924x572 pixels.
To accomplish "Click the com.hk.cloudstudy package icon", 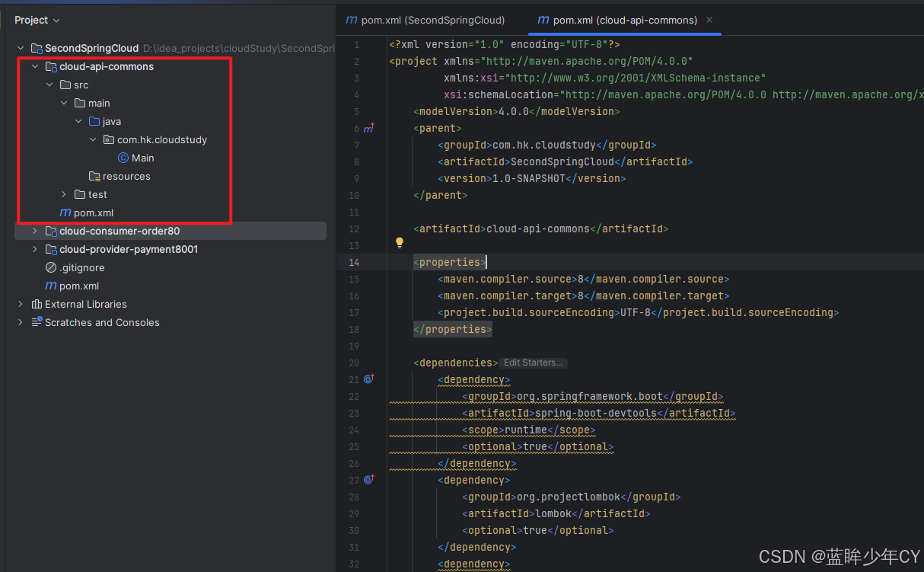I will click(x=109, y=139).
